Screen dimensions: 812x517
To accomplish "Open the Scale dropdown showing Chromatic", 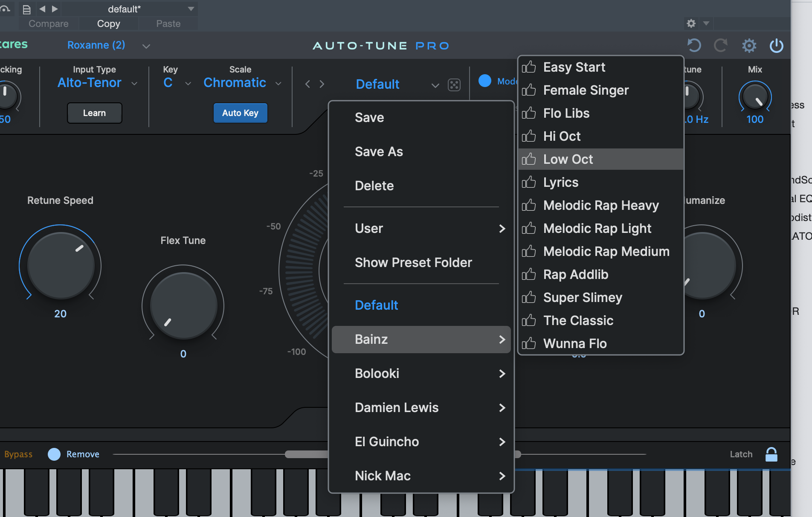I will [242, 82].
